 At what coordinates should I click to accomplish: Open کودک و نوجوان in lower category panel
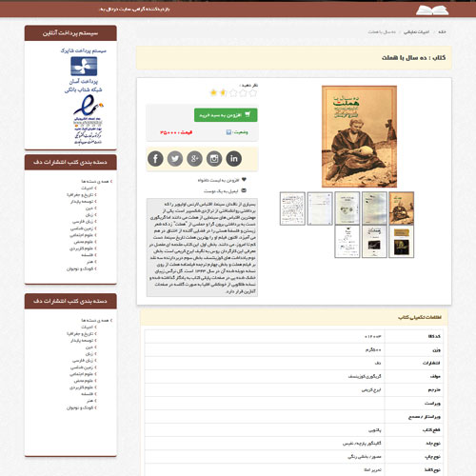pyautogui.click(x=80, y=407)
